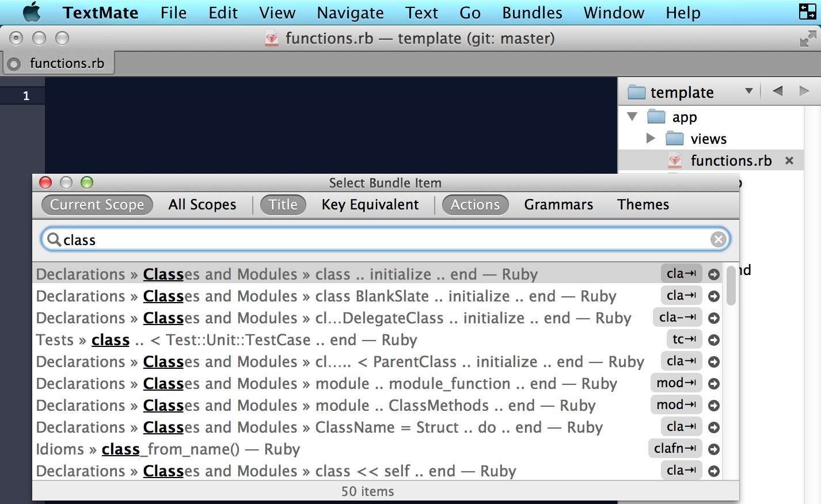Select Tests class Test::Unit::TestCase item
This screenshot has width=821, height=504.
377,340
